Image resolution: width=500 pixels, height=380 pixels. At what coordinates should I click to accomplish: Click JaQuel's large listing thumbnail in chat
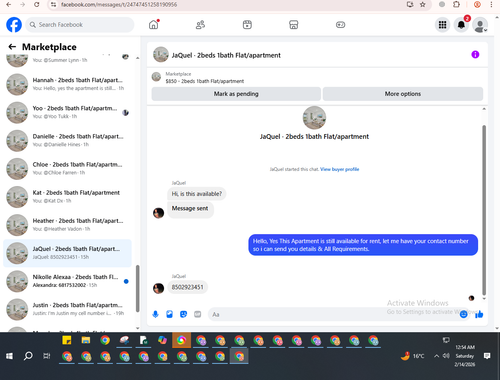coord(314,117)
